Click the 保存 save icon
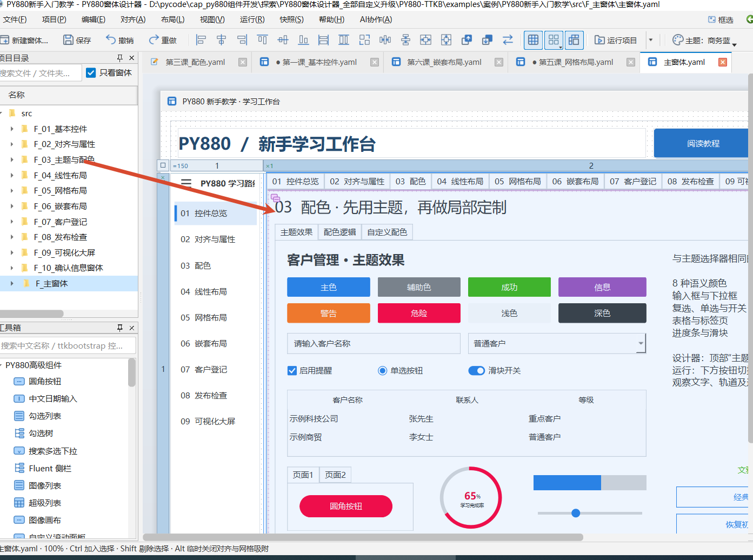 coord(69,40)
